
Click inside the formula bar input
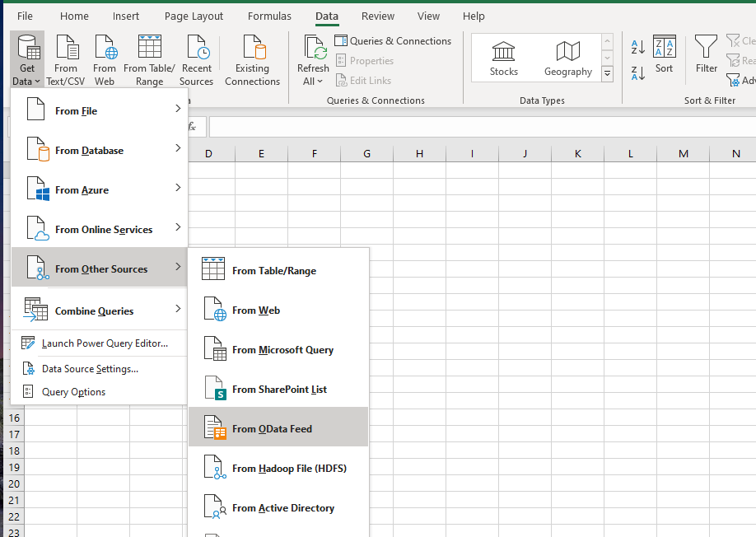(478, 126)
